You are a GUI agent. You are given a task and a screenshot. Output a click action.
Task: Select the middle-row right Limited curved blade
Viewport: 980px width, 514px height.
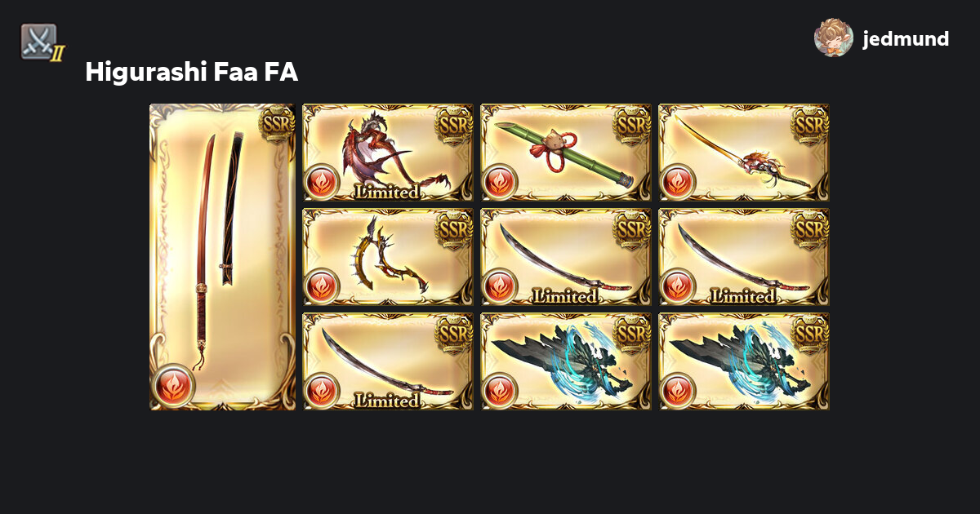point(744,256)
